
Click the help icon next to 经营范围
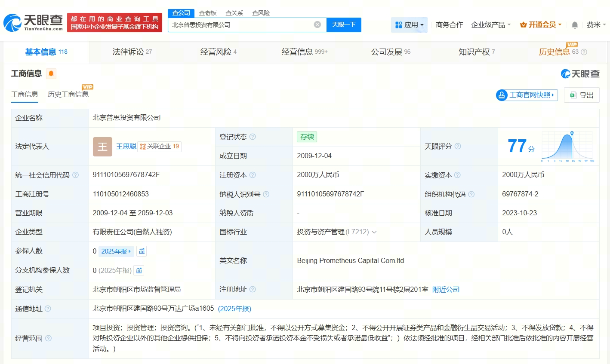coord(48,338)
